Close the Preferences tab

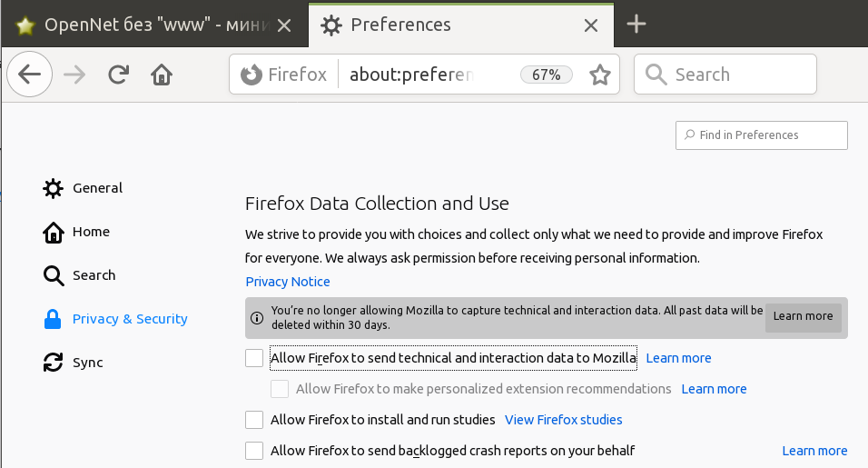coord(591,25)
